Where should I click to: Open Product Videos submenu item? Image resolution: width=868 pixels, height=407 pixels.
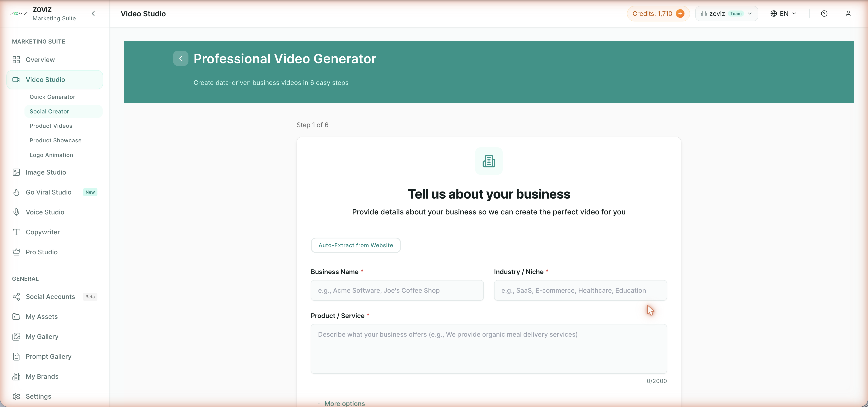pos(63,126)
